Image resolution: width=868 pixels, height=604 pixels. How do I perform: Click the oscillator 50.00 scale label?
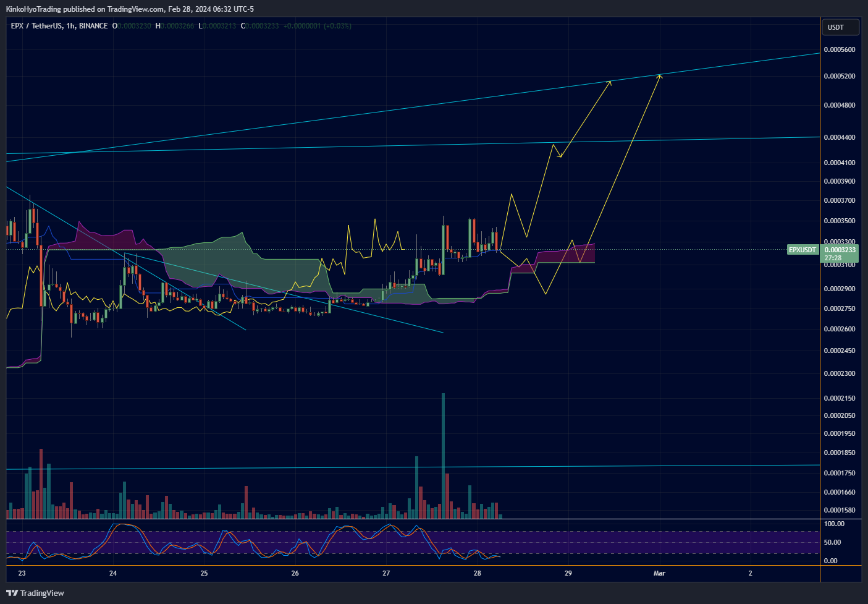click(833, 542)
